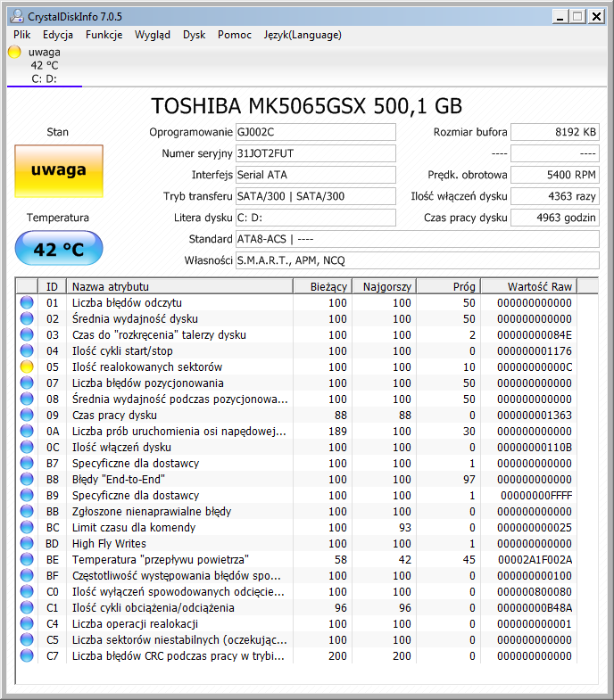Click the blue status icon for attribute 04
Image resolution: width=614 pixels, height=700 pixels.
coord(27,350)
